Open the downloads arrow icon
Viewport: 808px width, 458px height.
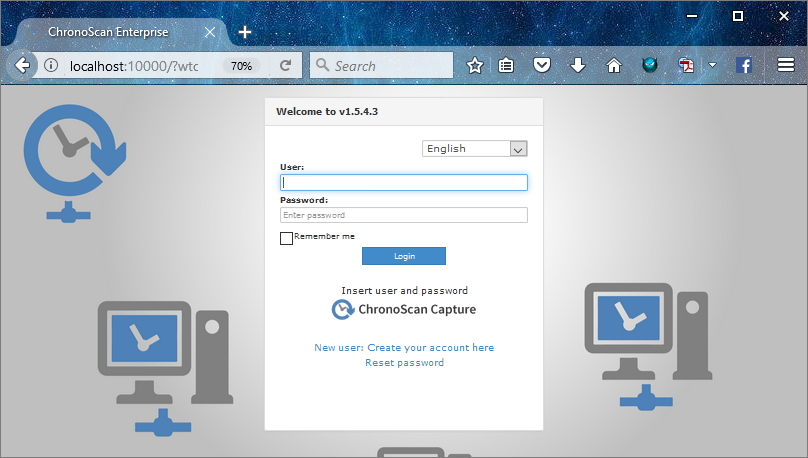point(578,65)
